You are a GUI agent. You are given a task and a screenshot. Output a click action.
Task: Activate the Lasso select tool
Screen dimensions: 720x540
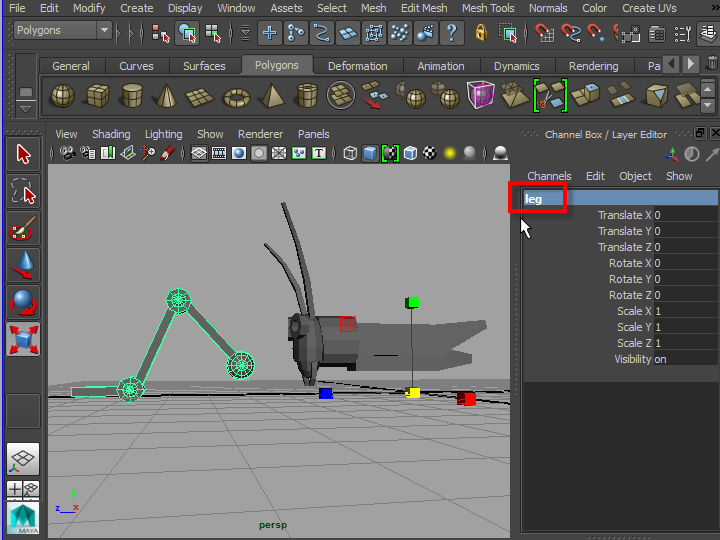(23, 191)
